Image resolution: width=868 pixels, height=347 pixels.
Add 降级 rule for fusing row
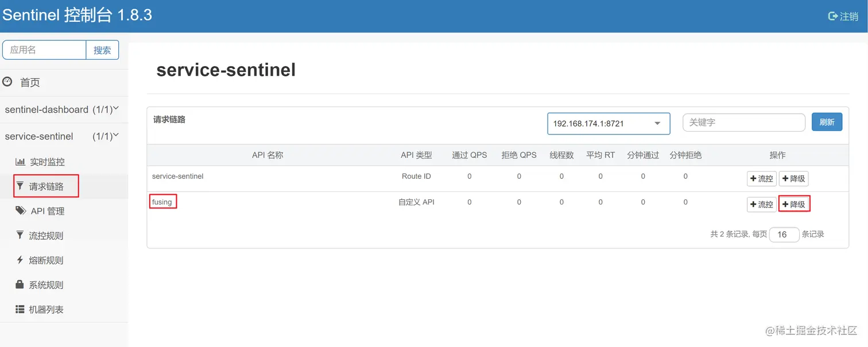(794, 204)
